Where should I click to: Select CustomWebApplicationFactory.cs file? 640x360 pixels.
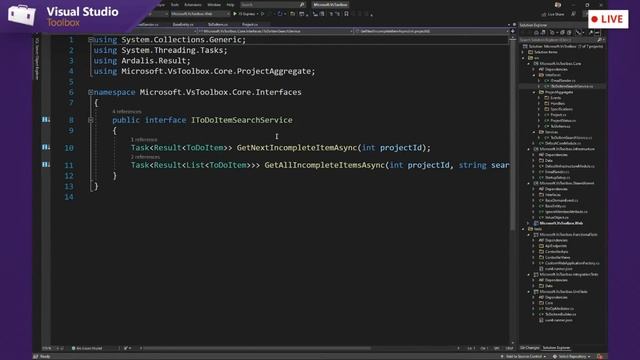572,263
